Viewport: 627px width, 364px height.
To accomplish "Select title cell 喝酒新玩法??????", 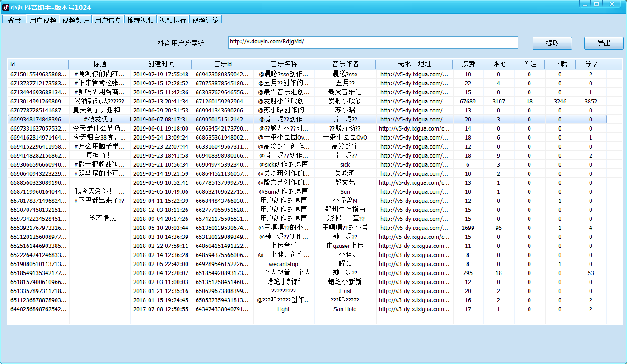I will pos(100,101).
